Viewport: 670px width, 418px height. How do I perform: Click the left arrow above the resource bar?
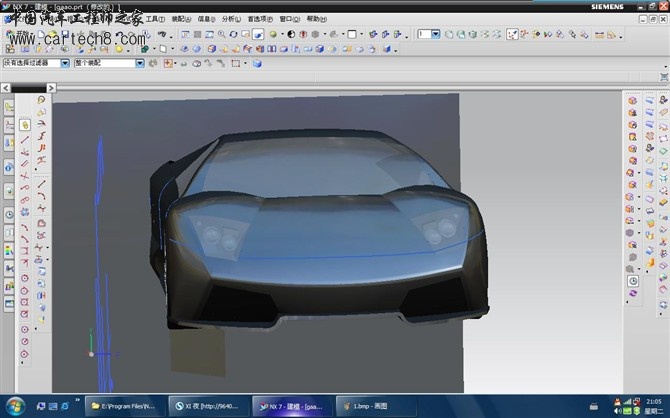coord(6,88)
